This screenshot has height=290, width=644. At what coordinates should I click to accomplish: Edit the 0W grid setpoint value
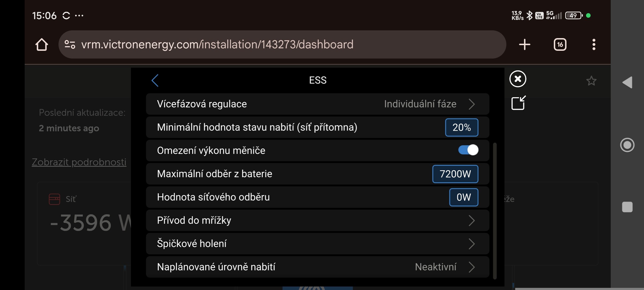pos(463,197)
